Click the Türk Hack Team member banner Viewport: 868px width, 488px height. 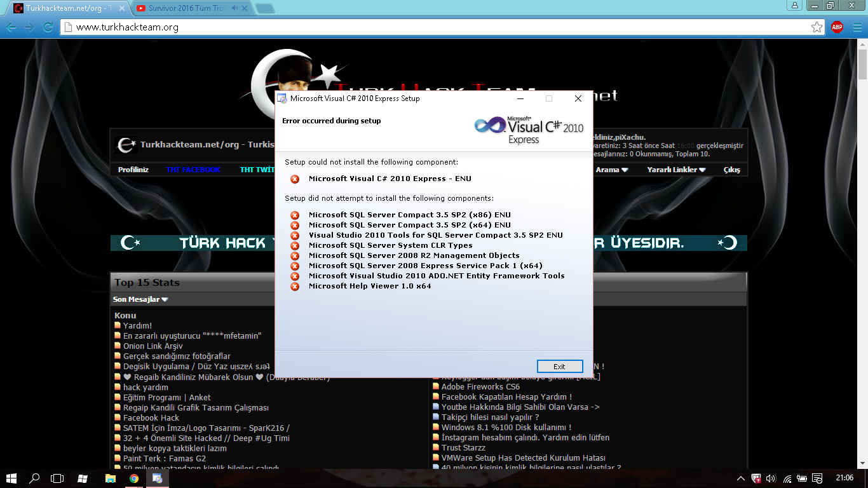428,243
